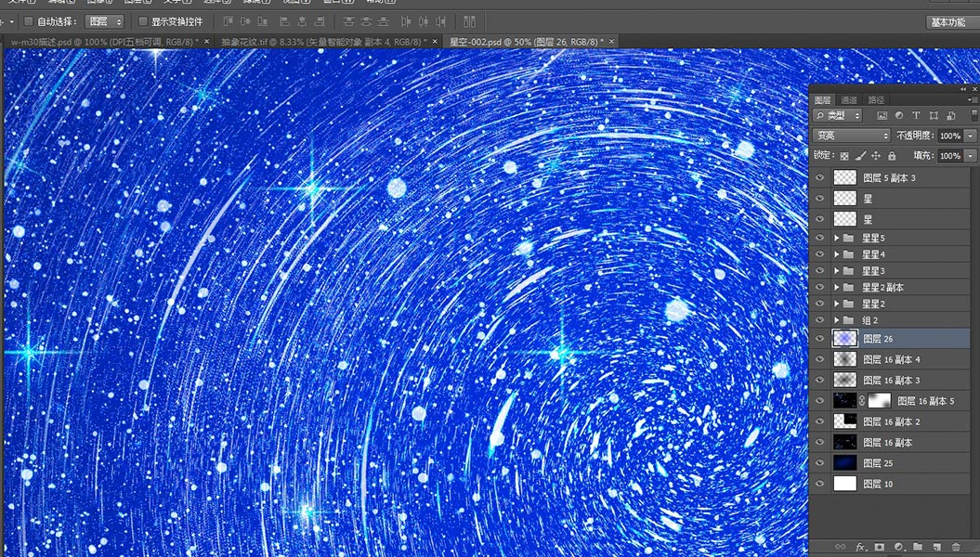Filter layers by smart object icon
Image resolution: width=980 pixels, height=557 pixels.
pyautogui.click(x=950, y=115)
